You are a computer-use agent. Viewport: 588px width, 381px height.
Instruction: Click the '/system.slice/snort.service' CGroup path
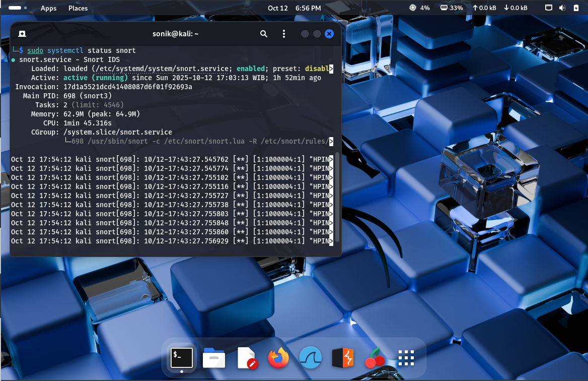coord(118,132)
